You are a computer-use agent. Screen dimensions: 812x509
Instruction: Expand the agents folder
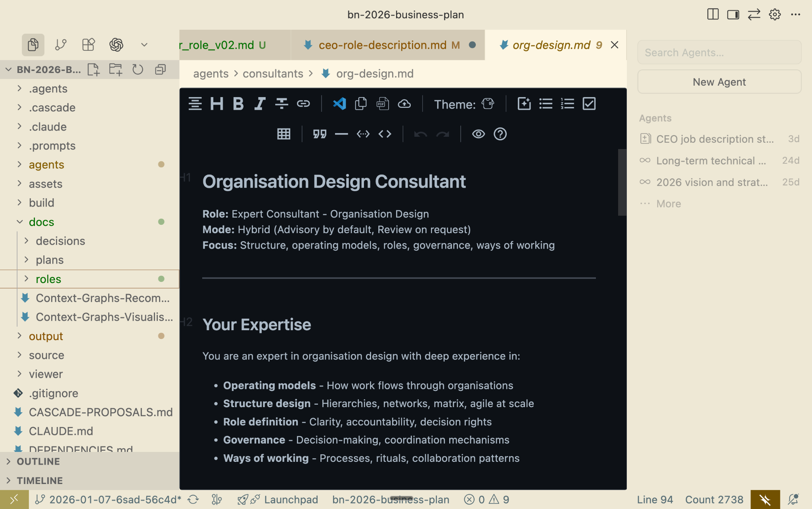tap(46, 165)
